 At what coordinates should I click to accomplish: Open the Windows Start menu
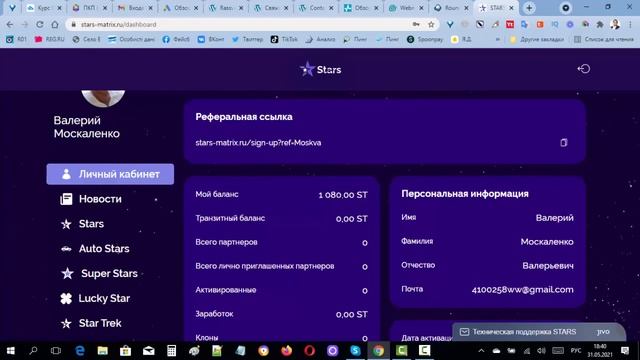tap(11, 351)
